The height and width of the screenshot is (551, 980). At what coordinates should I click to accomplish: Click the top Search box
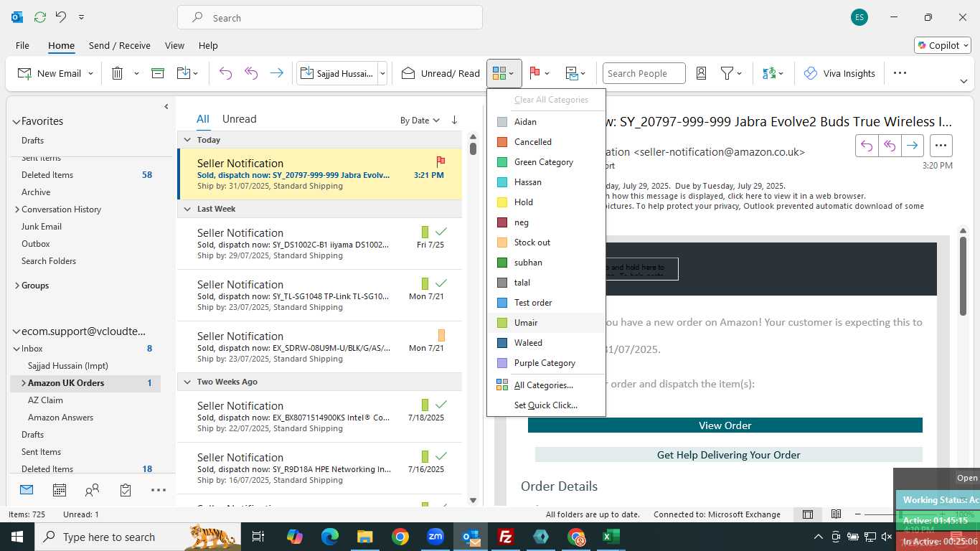pos(330,18)
